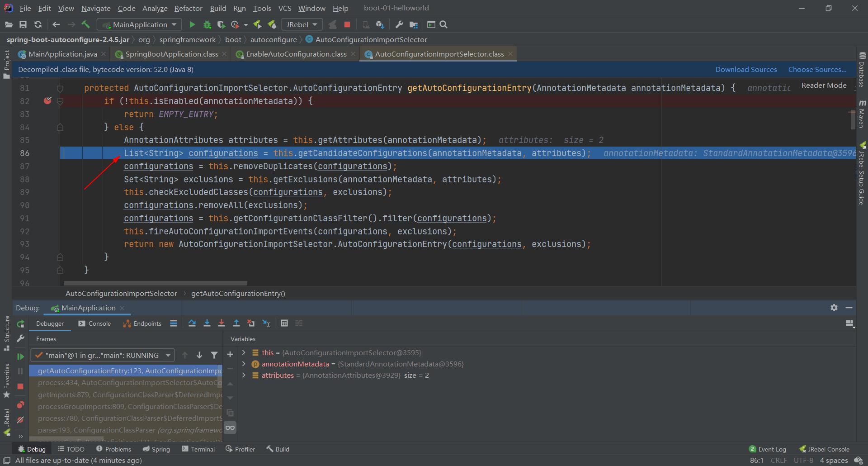
Task: Save All files icon
Action: (x=23, y=24)
